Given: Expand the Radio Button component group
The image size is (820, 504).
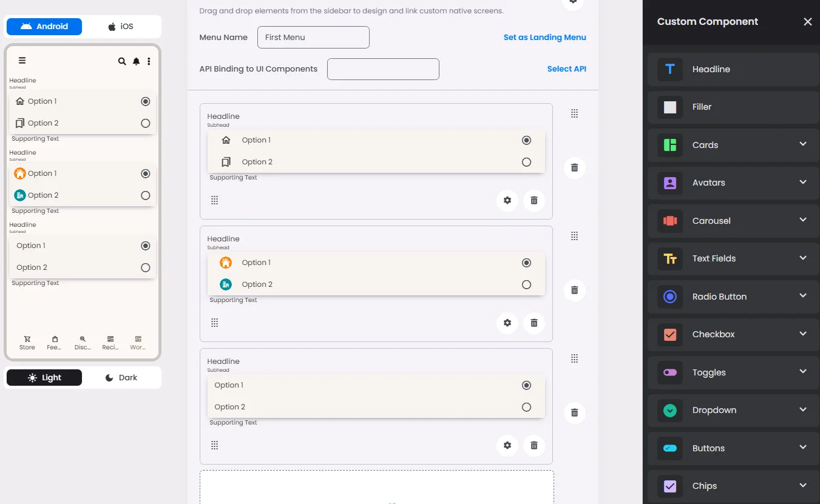Looking at the screenshot, I should [x=803, y=296].
